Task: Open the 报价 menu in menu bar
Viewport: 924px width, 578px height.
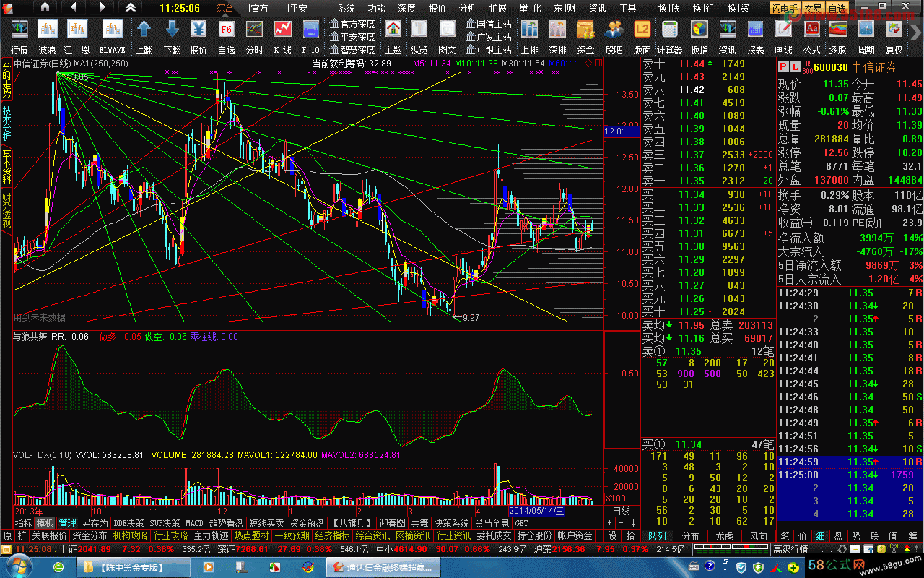Action: [437, 8]
